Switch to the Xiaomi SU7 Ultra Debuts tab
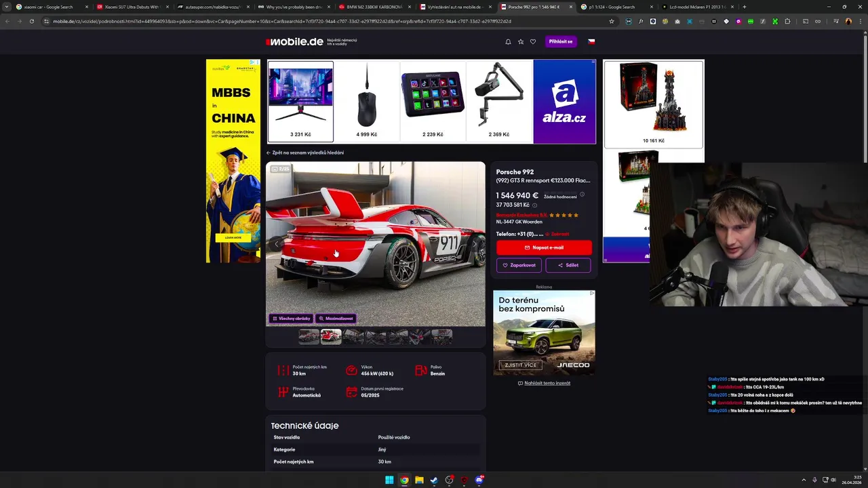868x488 pixels. point(132,7)
